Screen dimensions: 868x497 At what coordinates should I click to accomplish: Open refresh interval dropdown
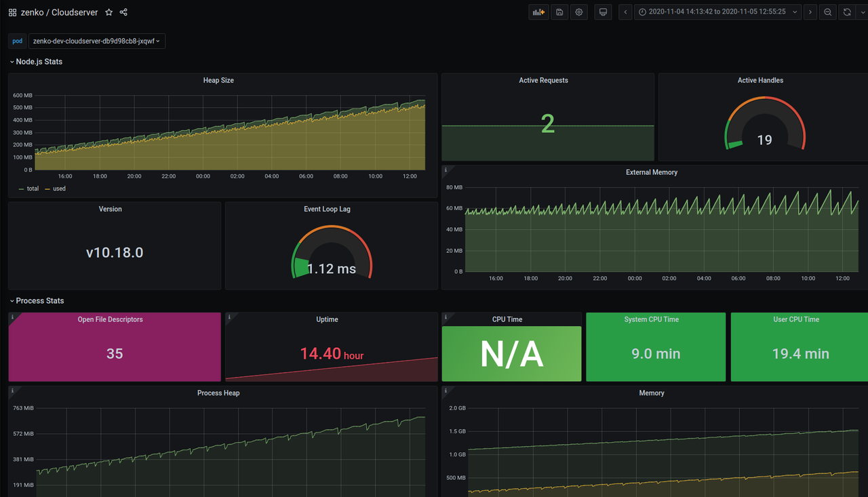pos(861,12)
